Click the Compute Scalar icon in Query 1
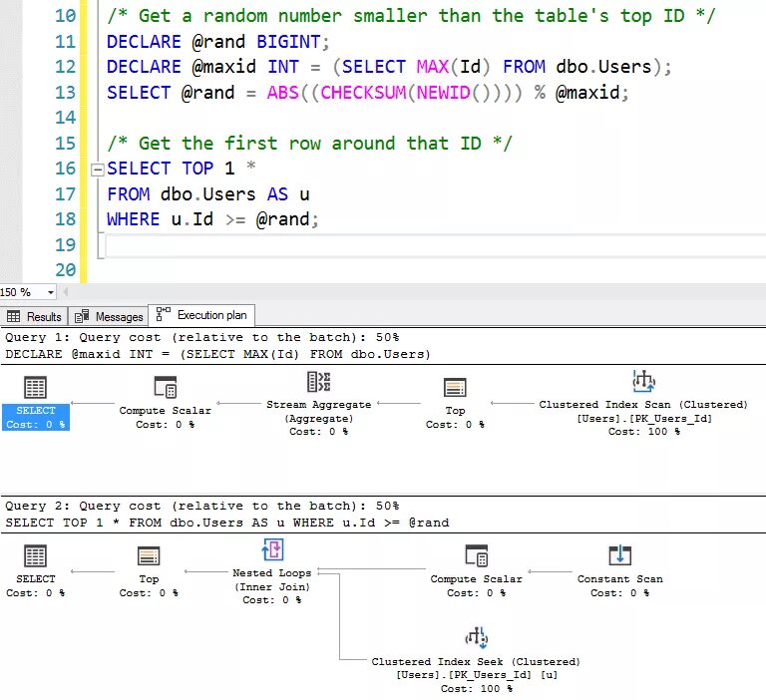The image size is (766, 700). click(x=166, y=387)
